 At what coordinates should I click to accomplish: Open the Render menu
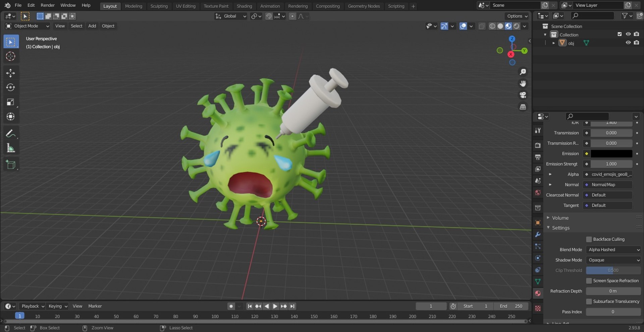click(48, 5)
